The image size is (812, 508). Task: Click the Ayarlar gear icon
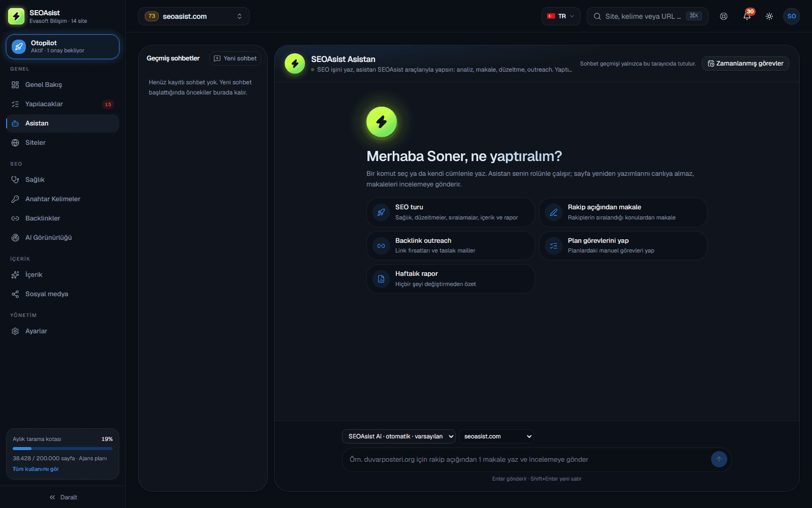click(x=15, y=331)
